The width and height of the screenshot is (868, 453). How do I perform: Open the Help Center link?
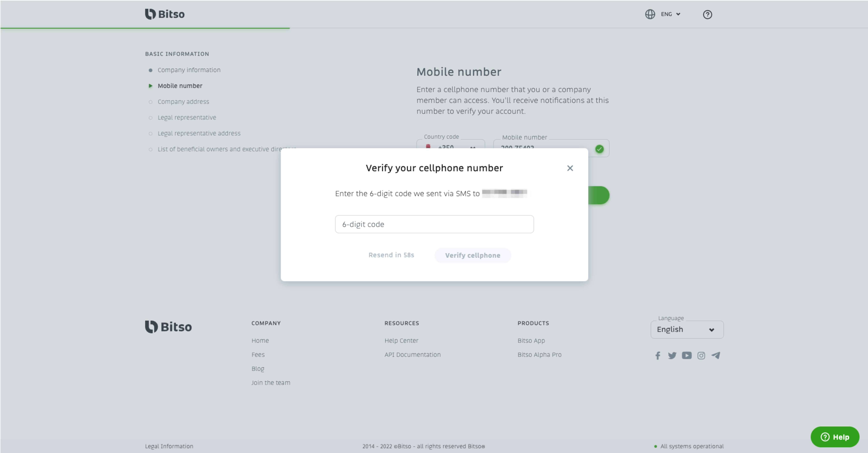(x=401, y=341)
